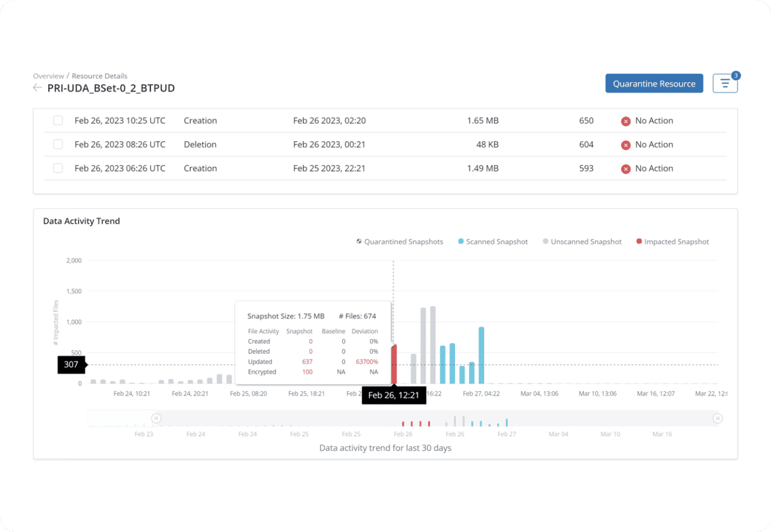The image size is (771, 532).
Task: Tick the checkbox for the Feb 26 06:26 row
Action: (58, 168)
